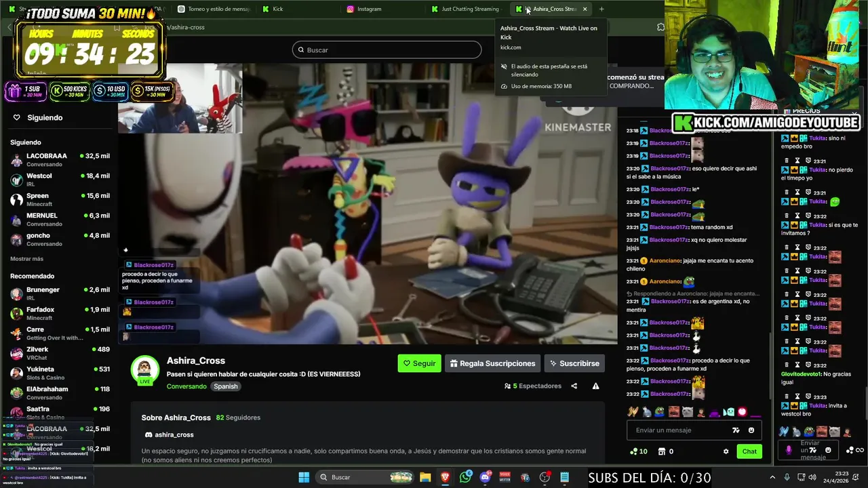Click the Kick search box labeled Buscar
This screenshot has height=488, width=868.
tap(387, 49)
